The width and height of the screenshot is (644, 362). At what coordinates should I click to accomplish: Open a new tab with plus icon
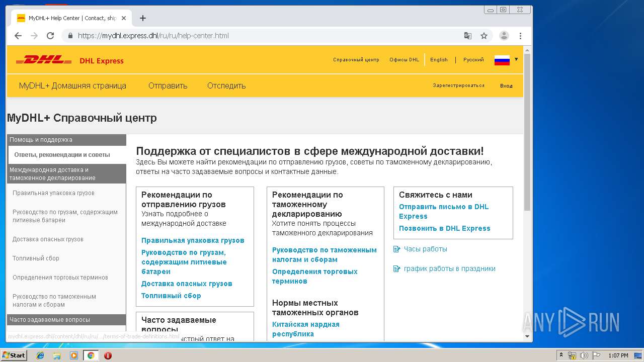(143, 18)
